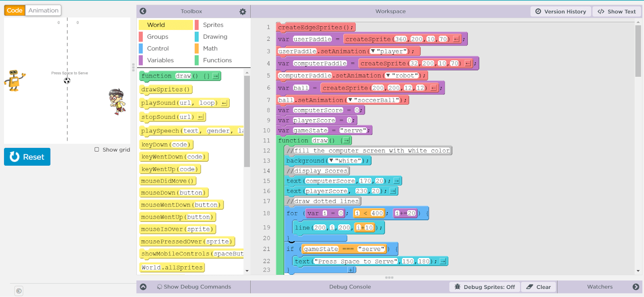Click the arrow on workspace function draw() block
Image resolution: width=644 pixels, height=297 pixels.
(x=346, y=141)
